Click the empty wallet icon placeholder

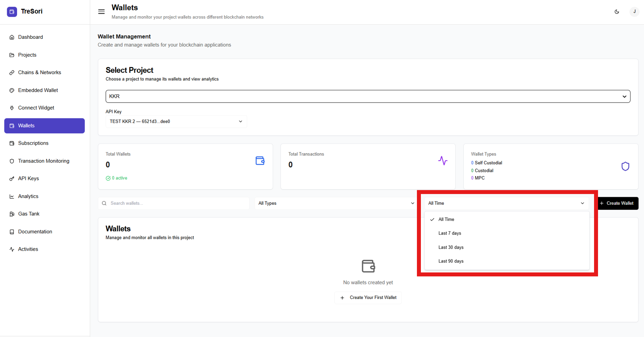pyautogui.click(x=368, y=266)
